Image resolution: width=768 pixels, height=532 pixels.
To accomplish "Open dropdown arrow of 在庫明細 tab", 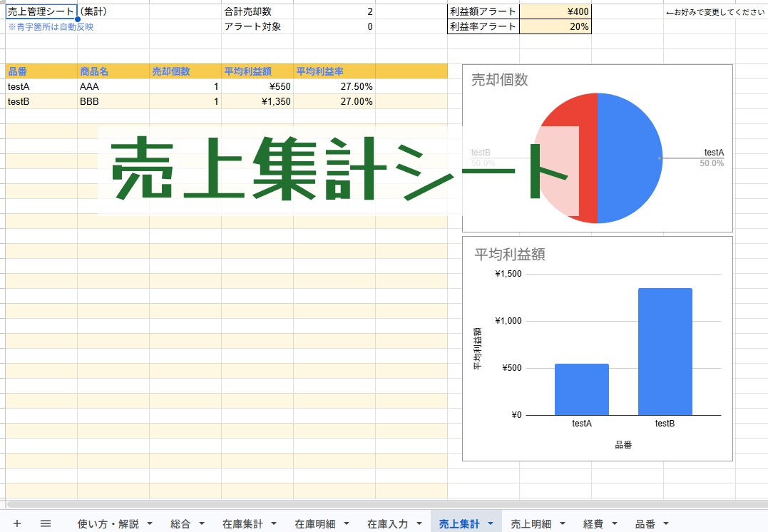I will pyautogui.click(x=347, y=523).
